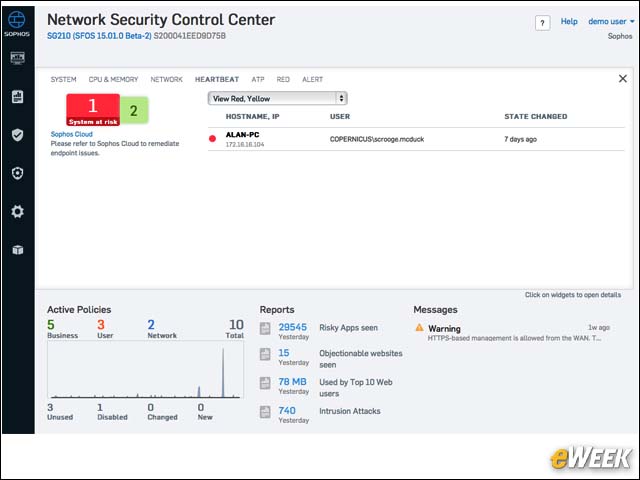Expand the demo user menu

pos(611,21)
